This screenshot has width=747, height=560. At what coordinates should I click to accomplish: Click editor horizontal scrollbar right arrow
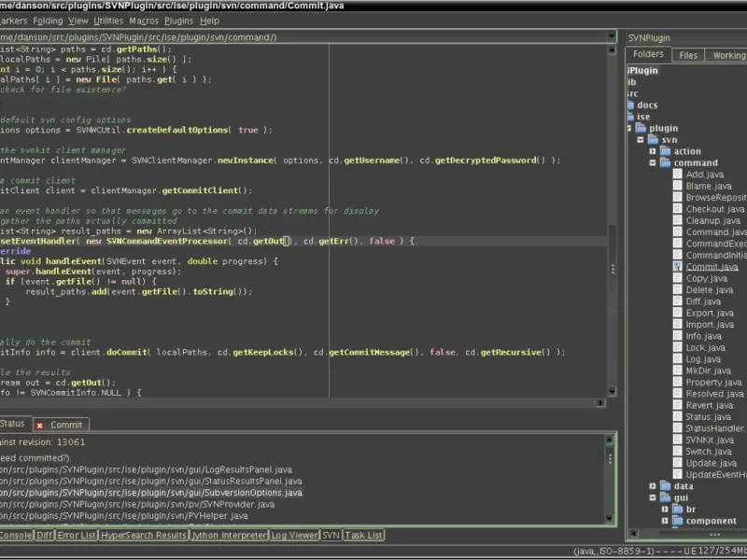(600, 403)
